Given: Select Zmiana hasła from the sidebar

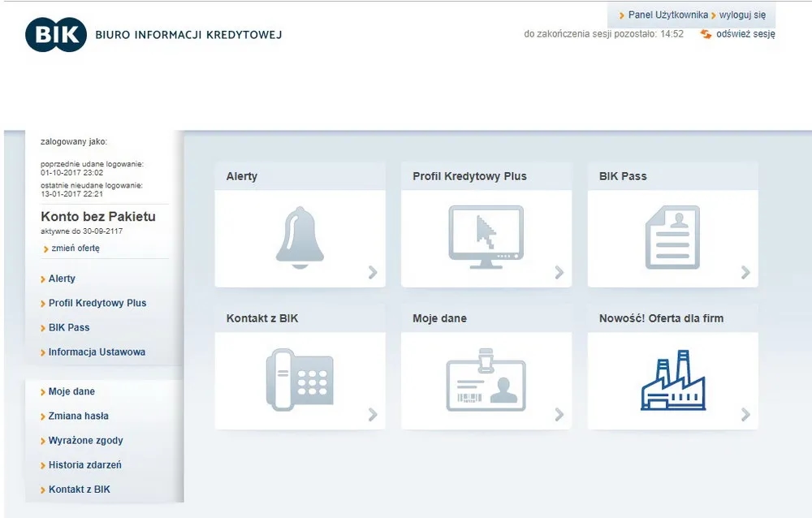Looking at the screenshot, I should tap(78, 416).
